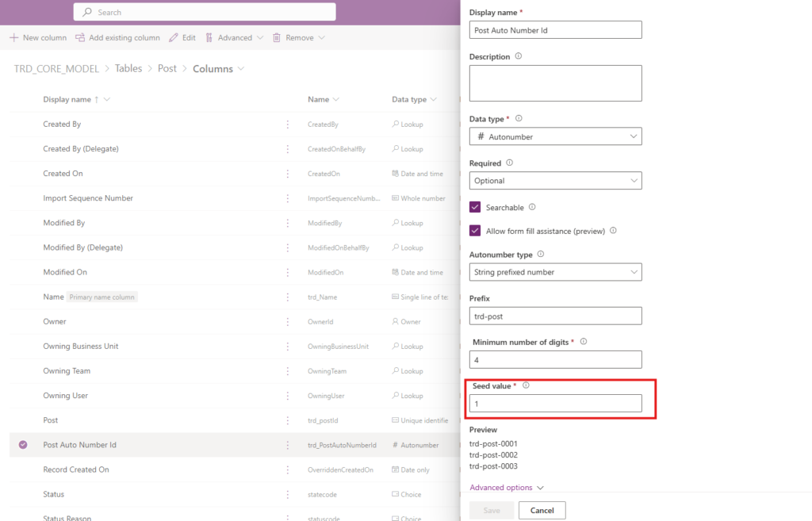Open more options for Created By row

pos(288,125)
